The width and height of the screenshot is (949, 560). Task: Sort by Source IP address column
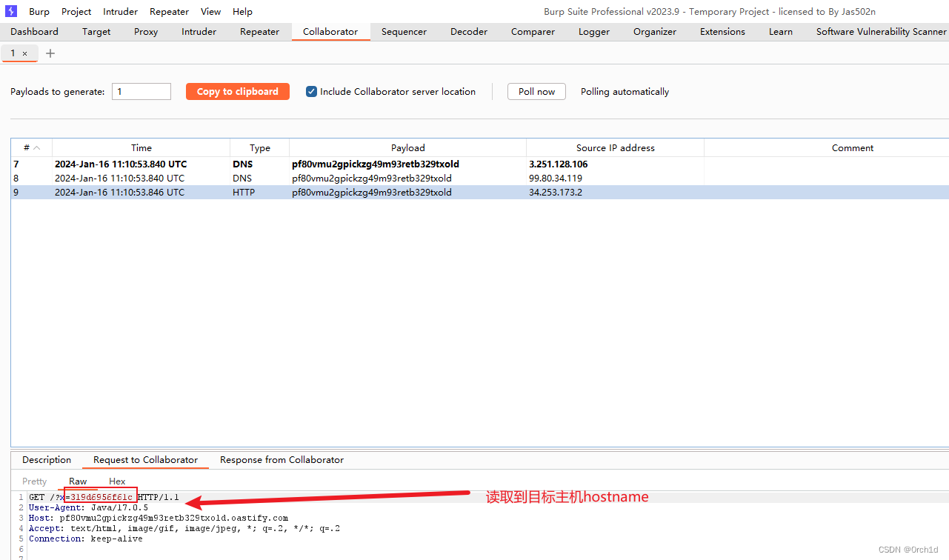click(x=616, y=148)
